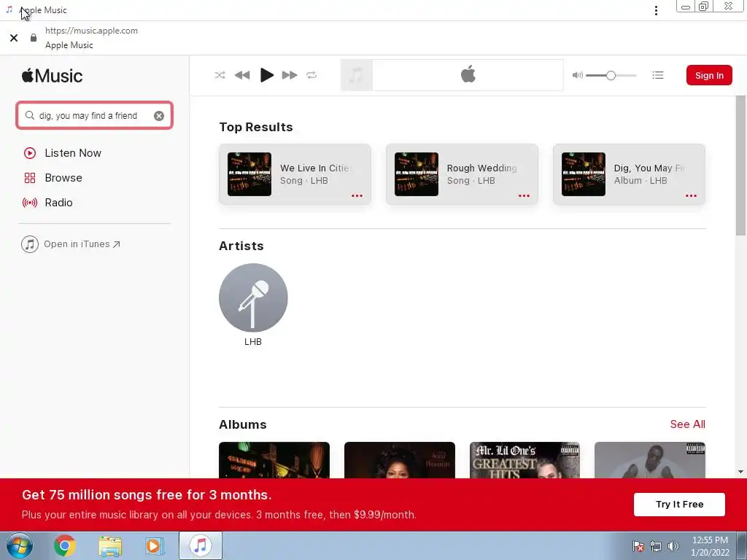Stop page loading with the X button
The width and height of the screenshot is (747, 560).
(x=14, y=38)
